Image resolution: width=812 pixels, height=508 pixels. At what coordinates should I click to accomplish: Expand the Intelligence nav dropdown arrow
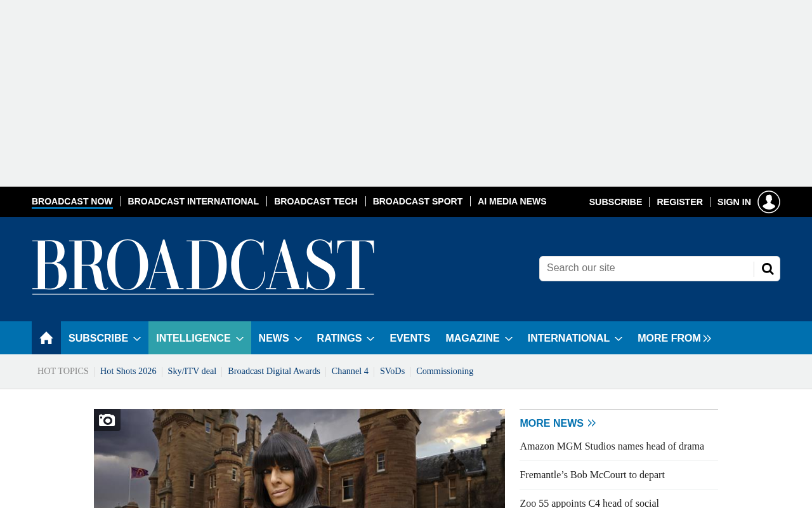pyautogui.click(x=240, y=339)
